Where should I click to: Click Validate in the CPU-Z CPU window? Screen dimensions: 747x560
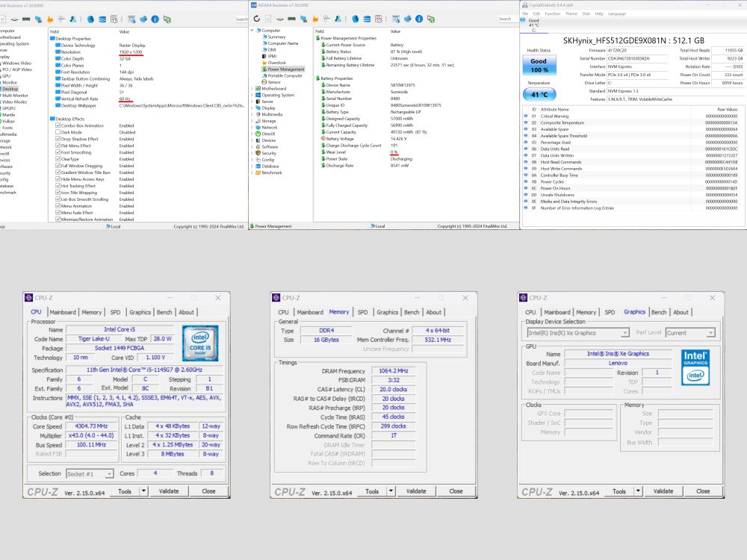coord(169,491)
